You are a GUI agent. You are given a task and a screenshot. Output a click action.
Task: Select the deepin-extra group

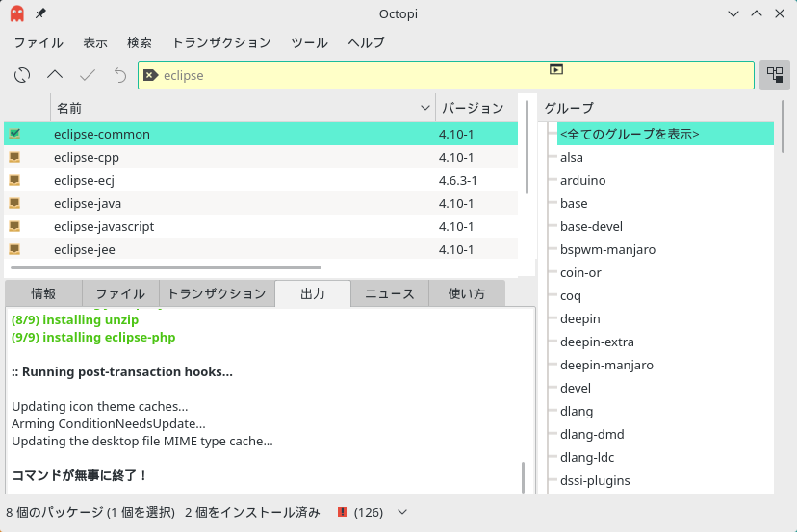pyautogui.click(x=597, y=342)
